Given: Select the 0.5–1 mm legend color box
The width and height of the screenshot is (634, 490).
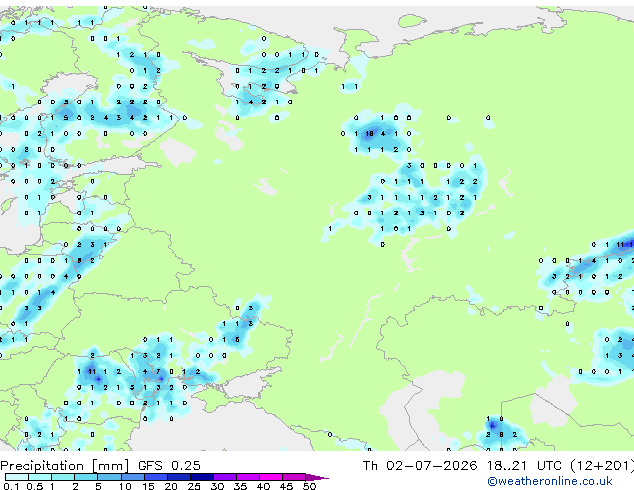Looking at the screenshot, I should (x=40, y=477).
